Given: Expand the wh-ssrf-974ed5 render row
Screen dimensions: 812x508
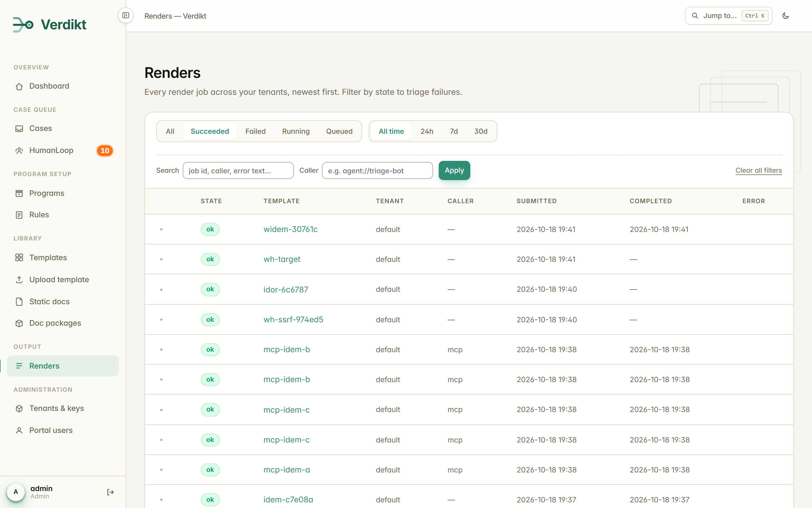Looking at the screenshot, I should (161, 319).
